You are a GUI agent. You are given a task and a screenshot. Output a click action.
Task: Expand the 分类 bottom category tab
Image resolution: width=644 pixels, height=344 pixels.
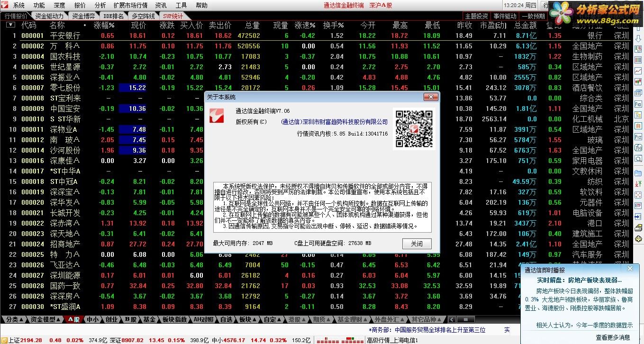pos(15,319)
